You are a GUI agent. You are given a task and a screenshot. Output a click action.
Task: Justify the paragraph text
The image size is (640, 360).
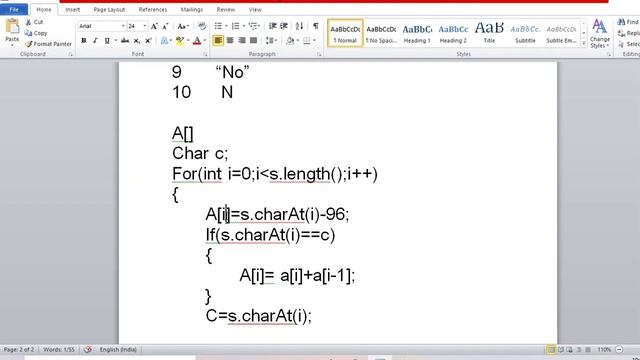pyautogui.click(x=253, y=40)
